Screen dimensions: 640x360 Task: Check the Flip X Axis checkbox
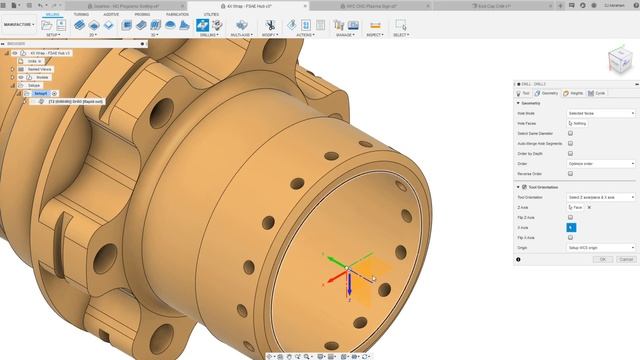(571, 238)
